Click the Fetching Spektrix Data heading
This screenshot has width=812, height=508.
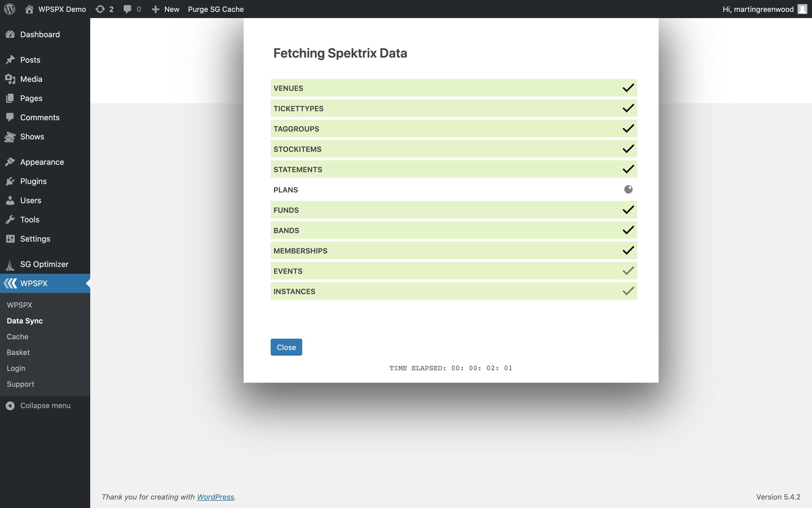340,53
